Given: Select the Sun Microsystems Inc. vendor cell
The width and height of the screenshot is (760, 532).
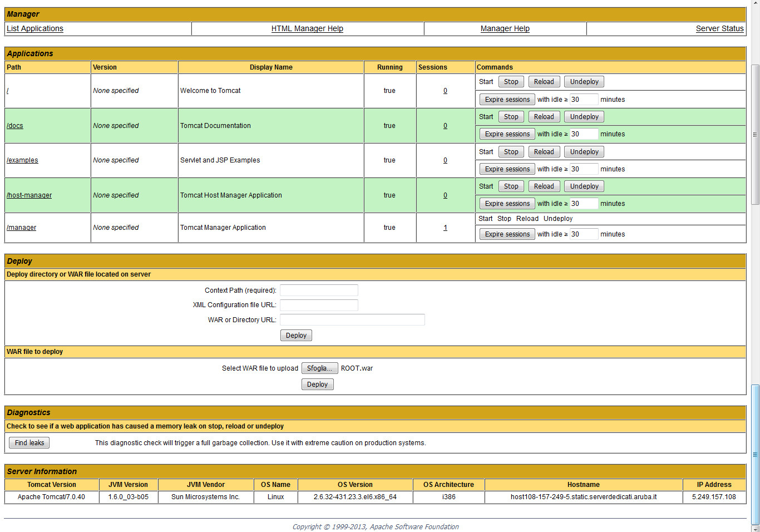Looking at the screenshot, I should pyautogui.click(x=205, y=497).
